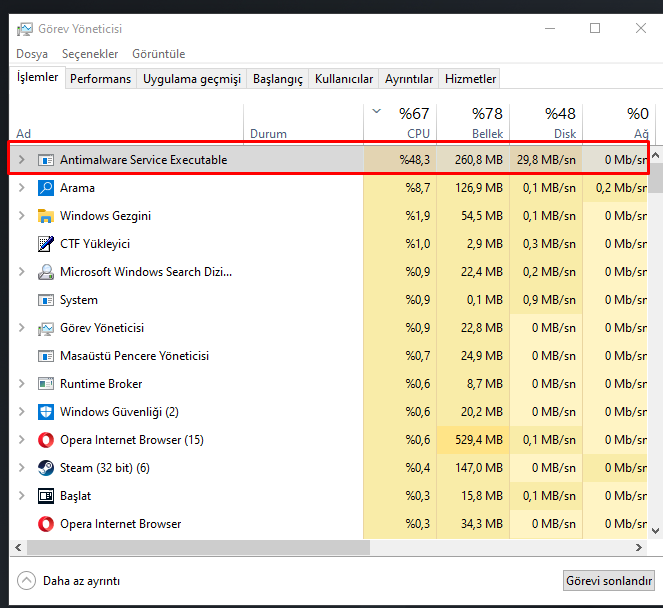Expand the Başlat process group
This screenshot has height=608, width=663.
coord(22,496)
